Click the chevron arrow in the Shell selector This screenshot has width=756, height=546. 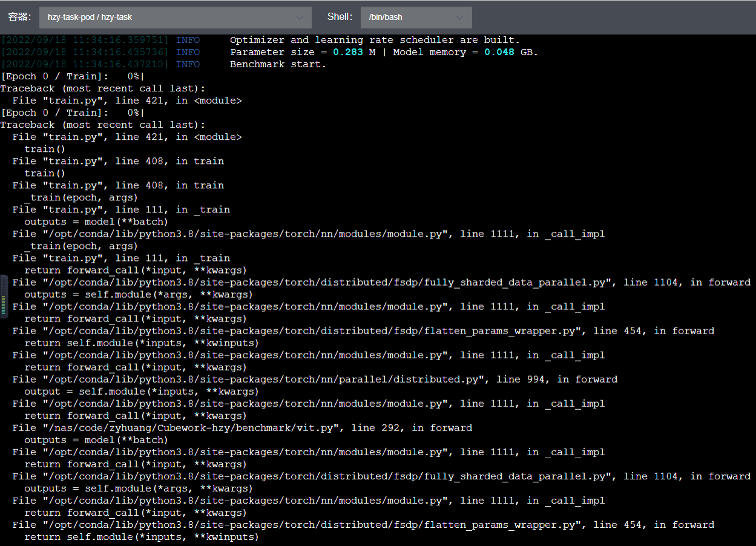point(459,18)
